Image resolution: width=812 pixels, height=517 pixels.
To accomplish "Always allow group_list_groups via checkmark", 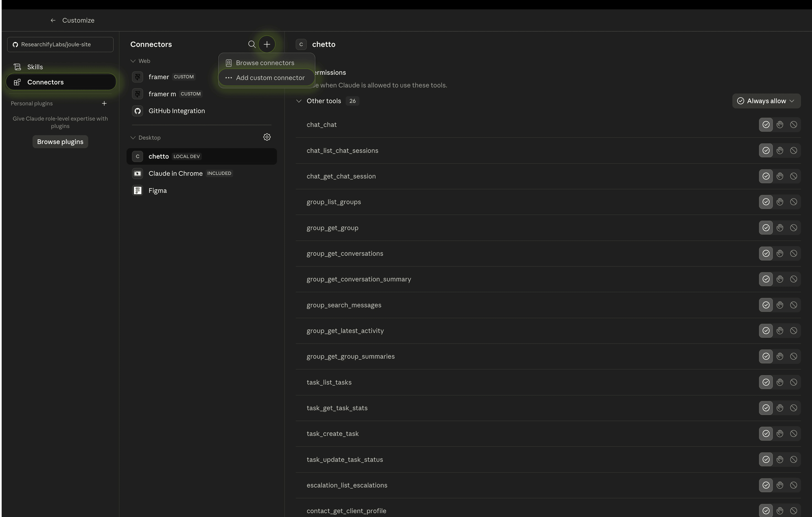I will 766,202.
